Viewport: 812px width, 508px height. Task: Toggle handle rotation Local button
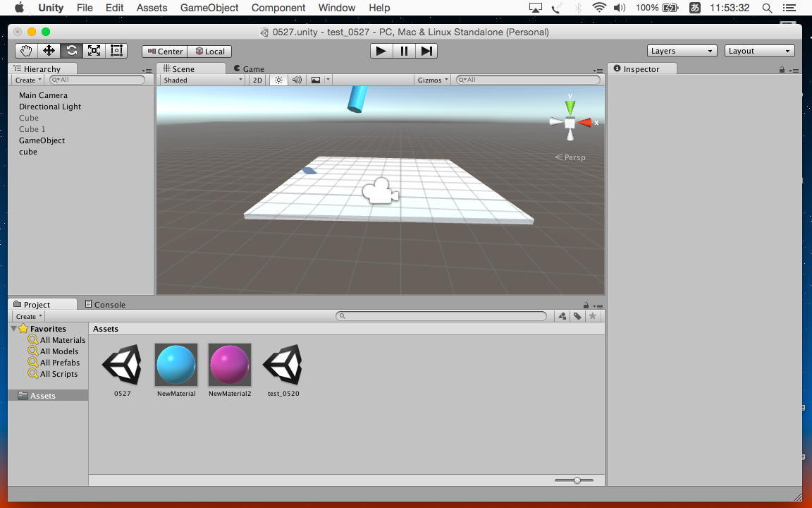(209, 52)
